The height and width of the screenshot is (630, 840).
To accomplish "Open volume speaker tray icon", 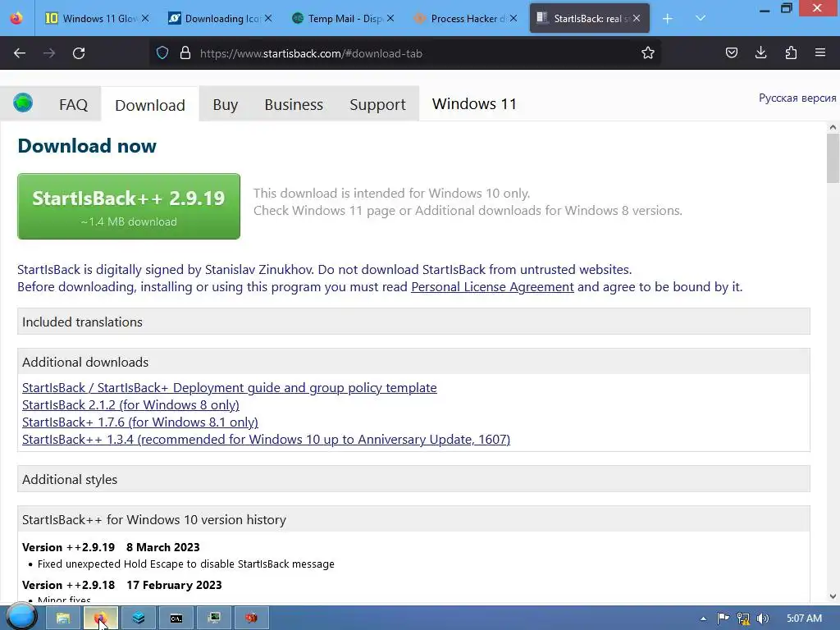I will pyautogui.click(x=763, y=619).
